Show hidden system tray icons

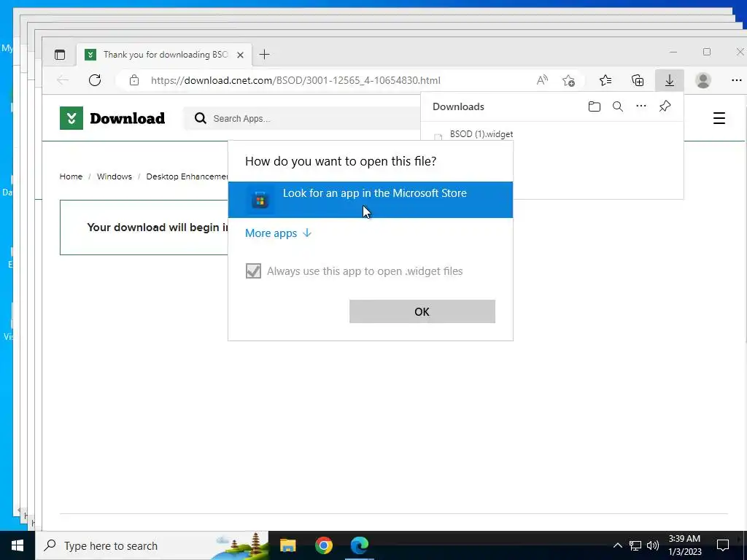[x=617, y=545]
